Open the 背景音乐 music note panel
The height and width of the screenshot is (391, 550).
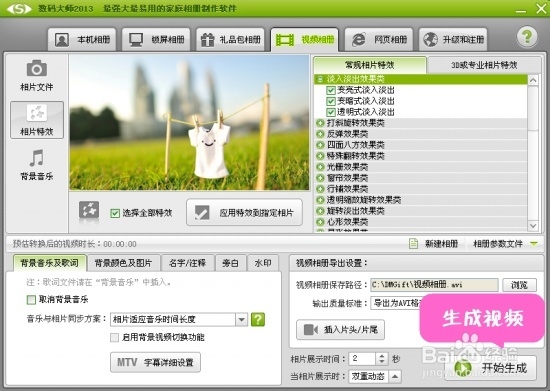pyautogui.click(x=36, y=165)
